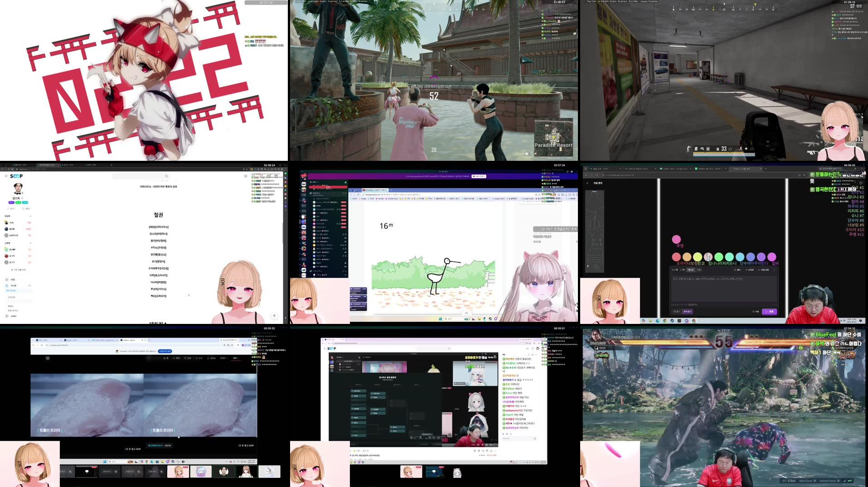Click the white button in the stork game's purple banner
This screenshot has width=868, height=487.
(x=479, y=176)
